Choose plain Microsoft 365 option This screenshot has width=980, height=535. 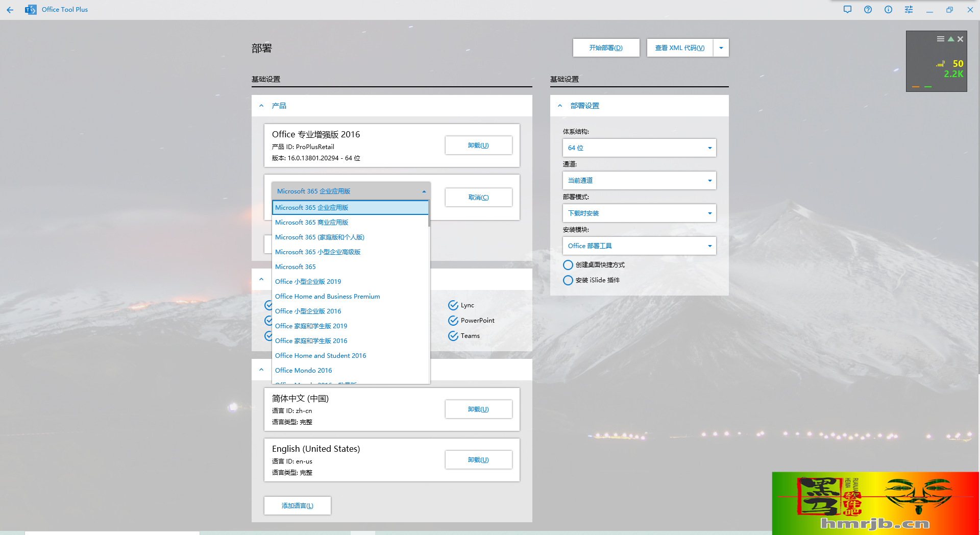click(x=350, y=267)
